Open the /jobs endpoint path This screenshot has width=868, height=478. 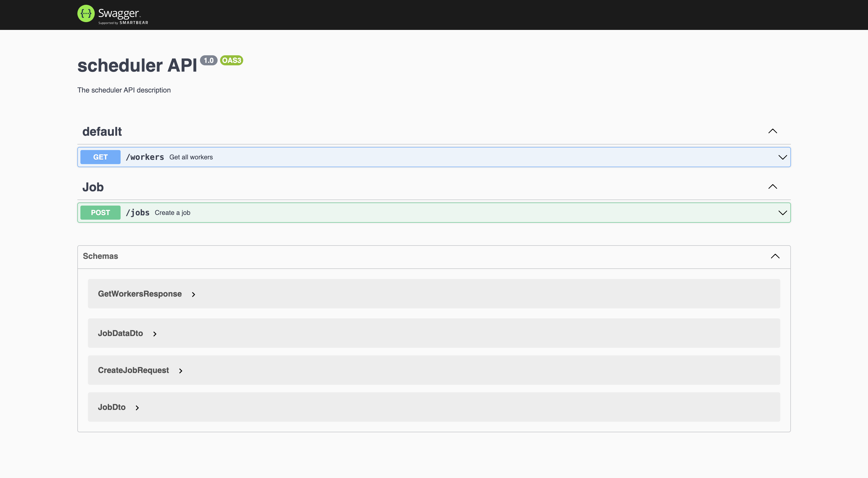coord(137,213)
